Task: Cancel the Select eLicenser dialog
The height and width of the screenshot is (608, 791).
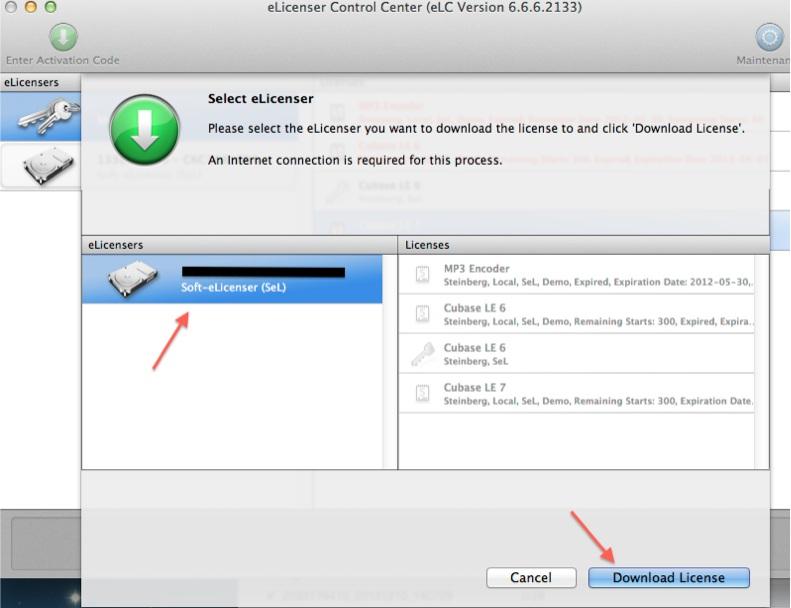Action: coord(531,577)
